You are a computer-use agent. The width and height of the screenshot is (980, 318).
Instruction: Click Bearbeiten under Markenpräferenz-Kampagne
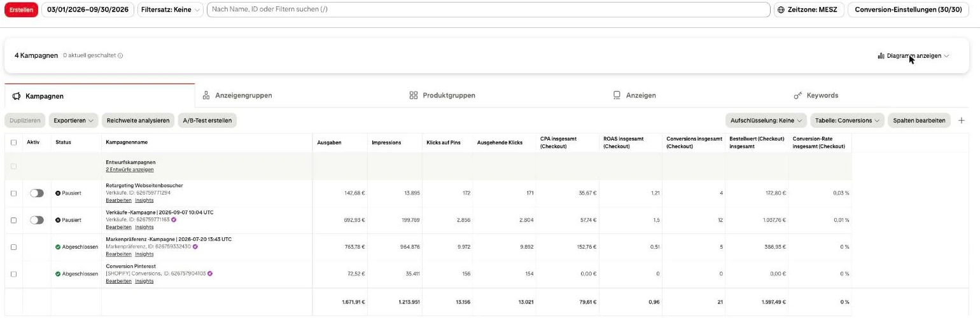pyautogui.click(x=118, y=254)
